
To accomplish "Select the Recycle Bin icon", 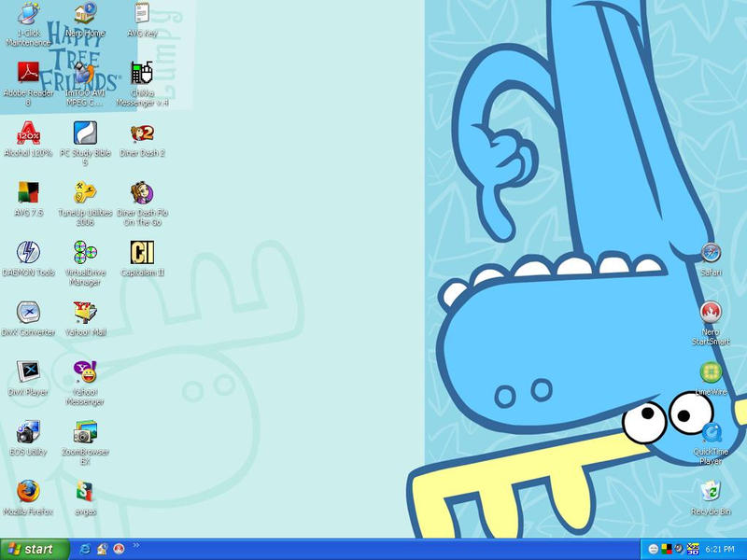I will click(711, 492).
